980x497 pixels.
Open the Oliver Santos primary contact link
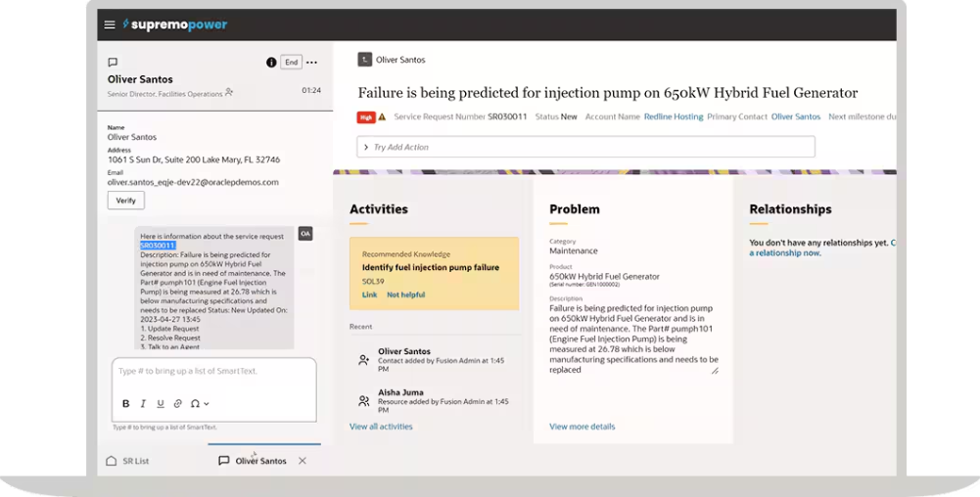pyautogui.click(x=796, y=116)
